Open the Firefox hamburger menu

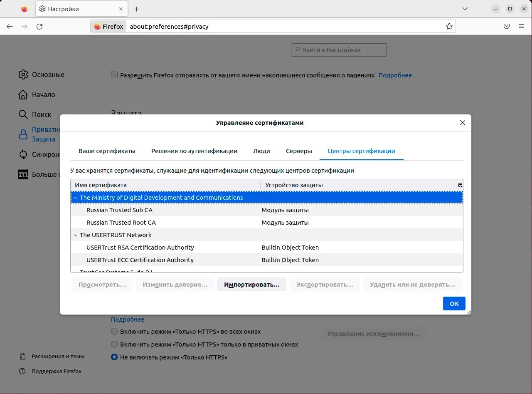(x=522, y=26)
